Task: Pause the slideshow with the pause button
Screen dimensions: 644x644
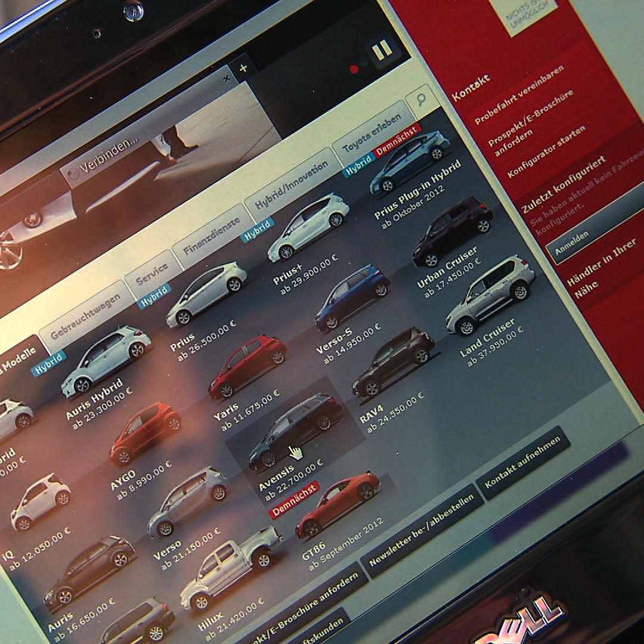Action: point(382,50)
